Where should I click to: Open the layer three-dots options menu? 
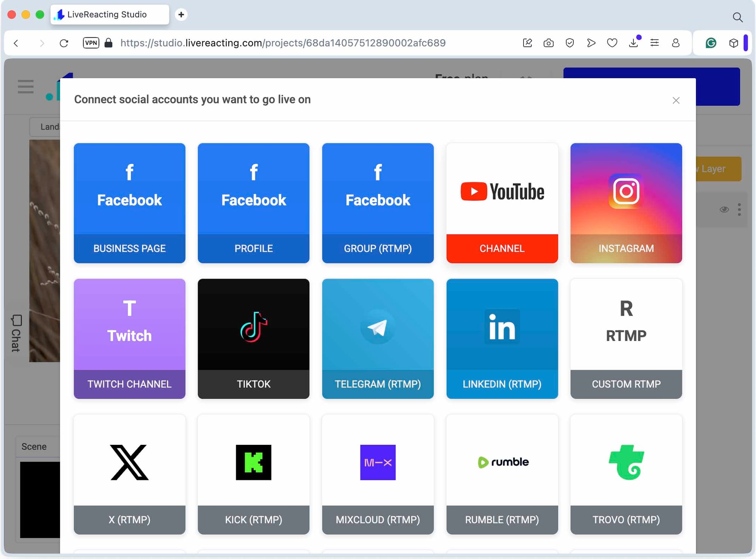coord(739,209)
